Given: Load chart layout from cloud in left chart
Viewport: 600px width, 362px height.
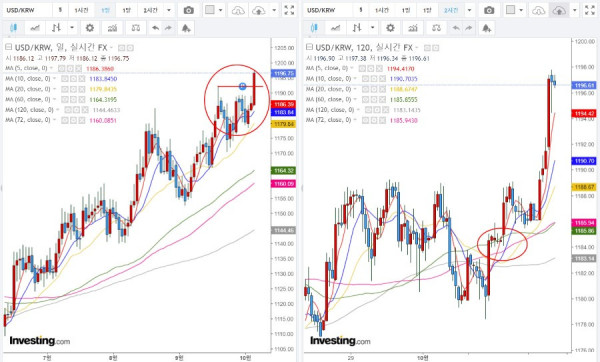Looking at the screenshot, I should coord(238,10).
